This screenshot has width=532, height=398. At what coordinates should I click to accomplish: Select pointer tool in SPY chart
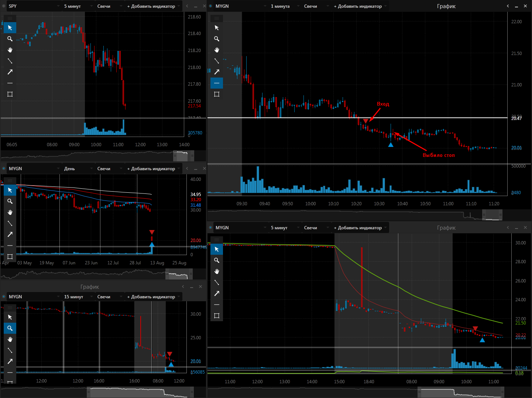tap(10, 28)
